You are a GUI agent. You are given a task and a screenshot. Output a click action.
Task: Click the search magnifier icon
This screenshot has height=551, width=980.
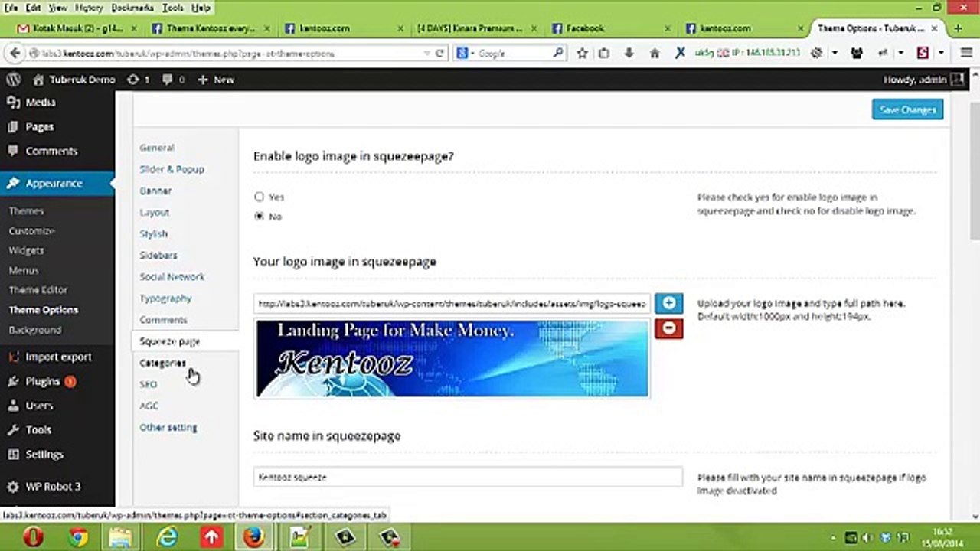558,54
